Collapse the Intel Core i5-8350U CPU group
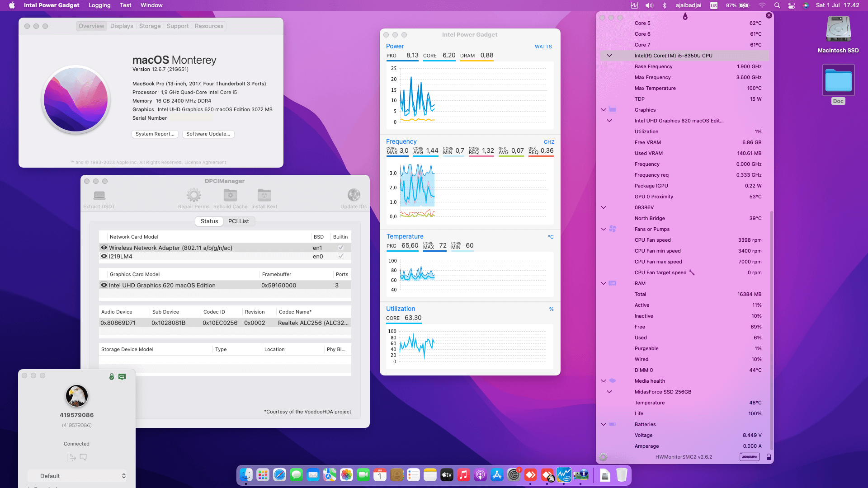The height and width of the screenshot is (488, 868). coord(609,56)
